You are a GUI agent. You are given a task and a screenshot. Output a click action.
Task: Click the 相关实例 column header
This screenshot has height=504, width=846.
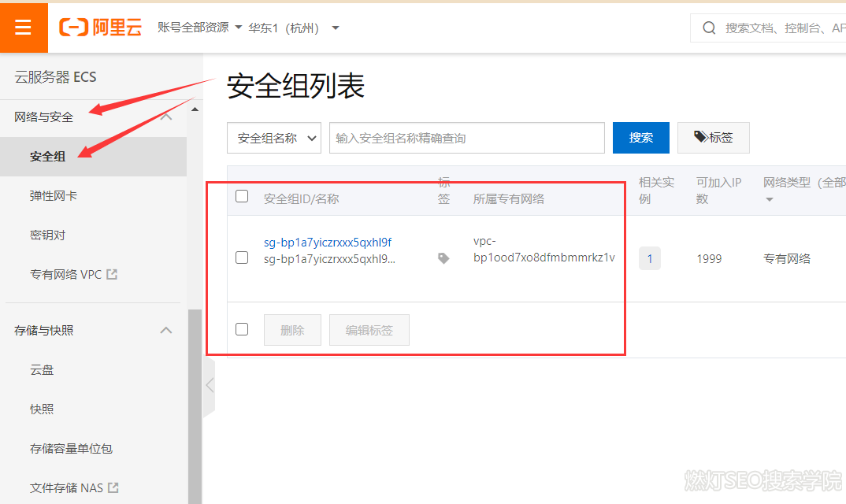656,191
